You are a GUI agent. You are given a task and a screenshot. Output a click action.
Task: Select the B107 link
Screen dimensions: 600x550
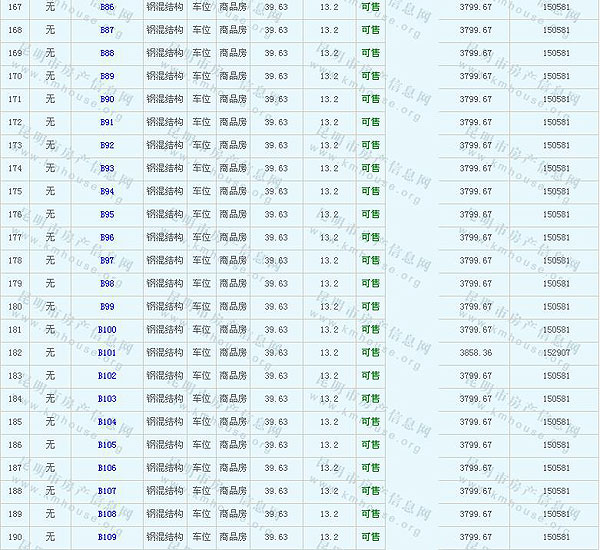tap(107, 490)
